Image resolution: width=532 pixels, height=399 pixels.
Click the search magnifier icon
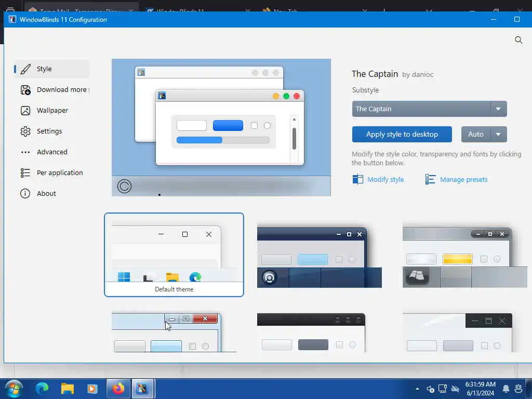pyautogui.click(x=518, y=40)
